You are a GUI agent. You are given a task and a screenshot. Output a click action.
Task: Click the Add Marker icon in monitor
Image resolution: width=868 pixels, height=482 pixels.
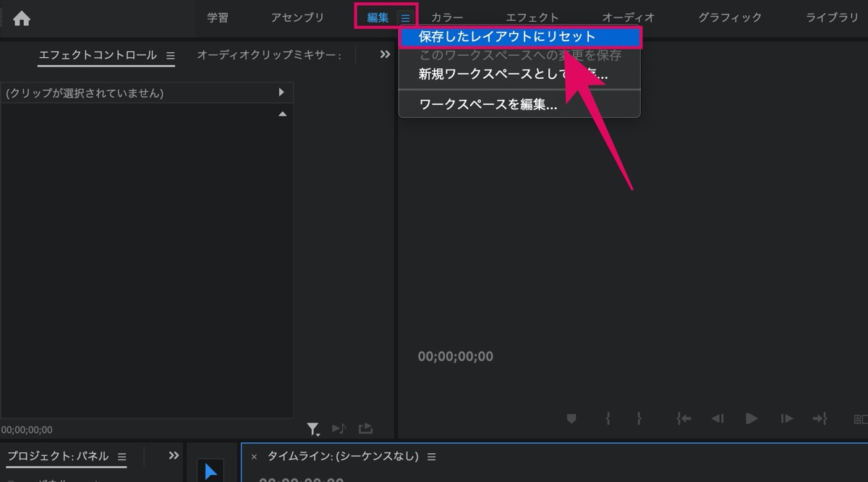coord(571,418)
